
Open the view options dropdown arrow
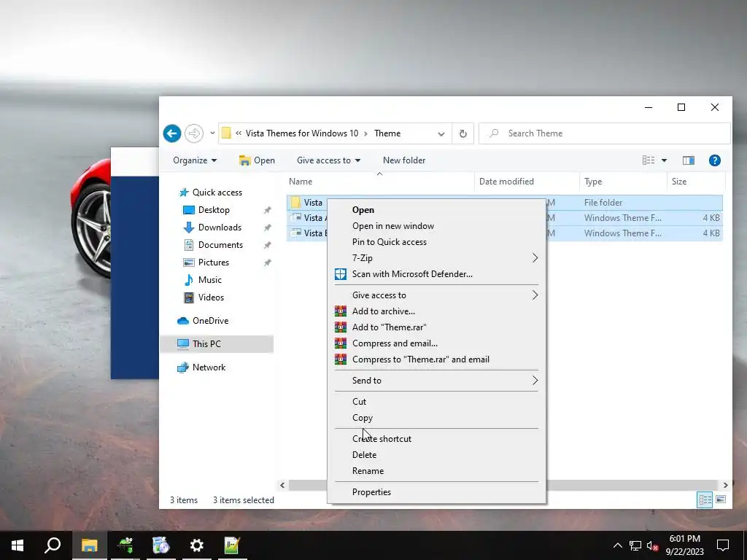coord(664,160)
